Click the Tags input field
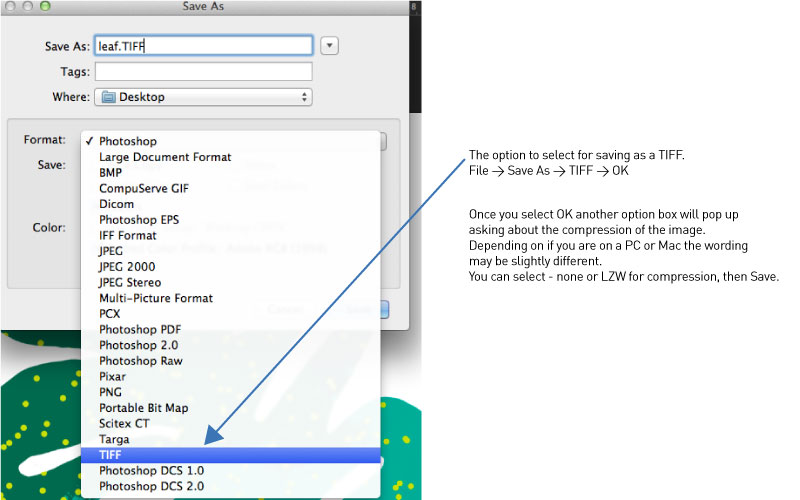 (204, 71)
